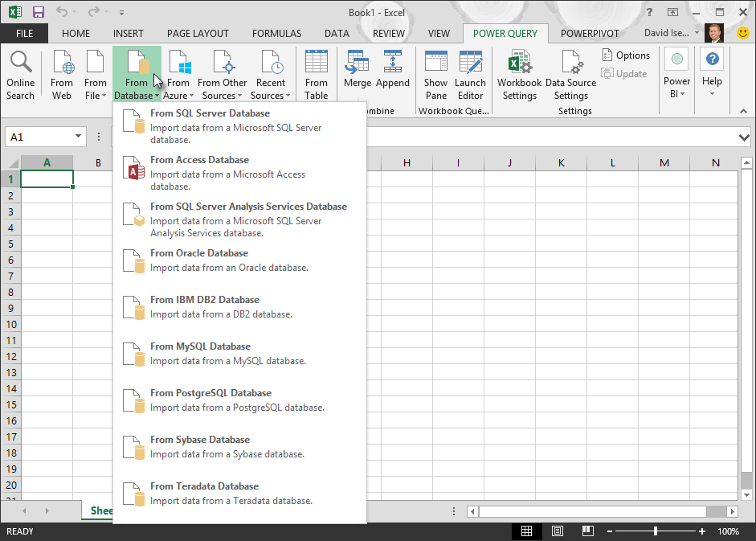Open the Recent Sources list
This screenshot has height=541, width=756.
click(271, 75)
